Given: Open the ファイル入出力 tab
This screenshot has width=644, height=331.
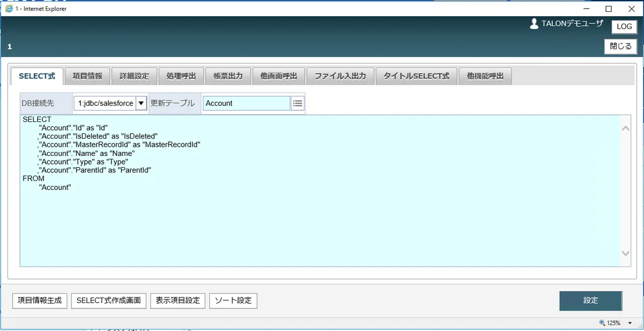Looking at the screenshot, I should (x=340, y=76).
